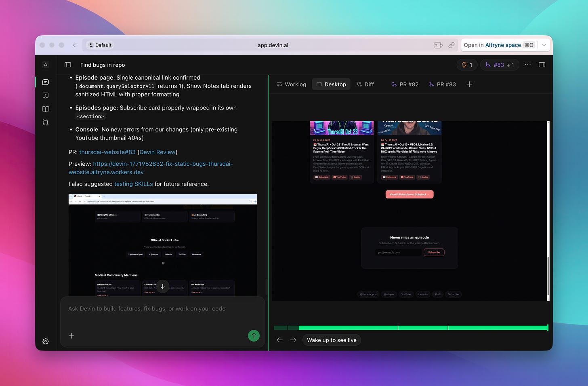
Task: Open the lightbulb suggestions counter
Action: pyautogui.click(x=467, y=65)
